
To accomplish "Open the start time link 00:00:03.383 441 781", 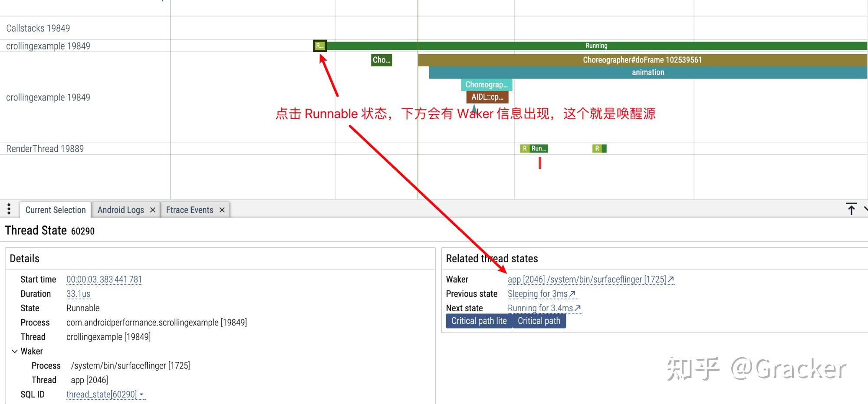I will click(x=104, y=279).
